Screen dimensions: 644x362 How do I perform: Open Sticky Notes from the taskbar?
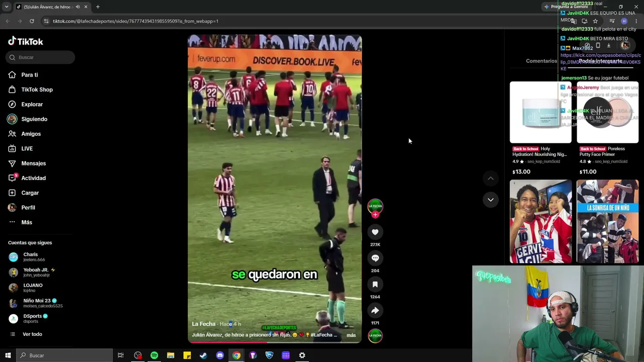187,355
